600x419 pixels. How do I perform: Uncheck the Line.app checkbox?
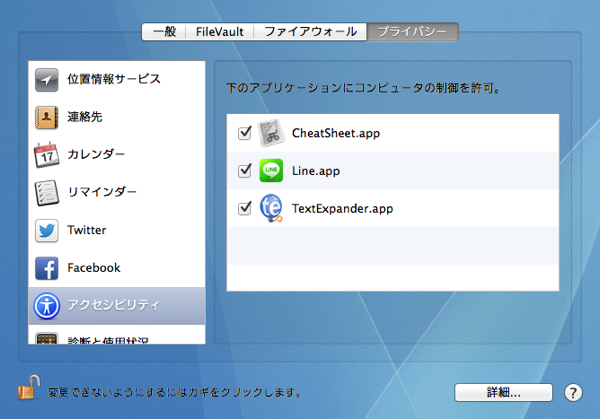point(245,170)
